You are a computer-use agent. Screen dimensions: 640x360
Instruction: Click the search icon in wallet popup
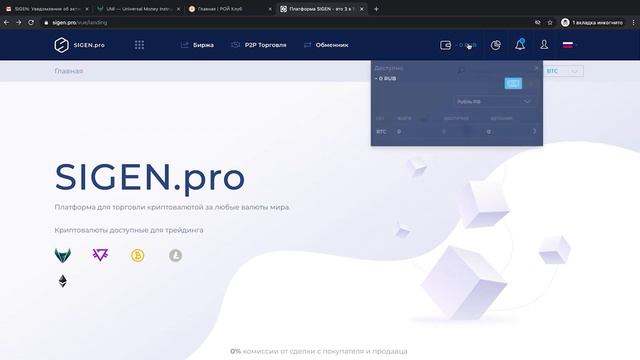point(461,70)
